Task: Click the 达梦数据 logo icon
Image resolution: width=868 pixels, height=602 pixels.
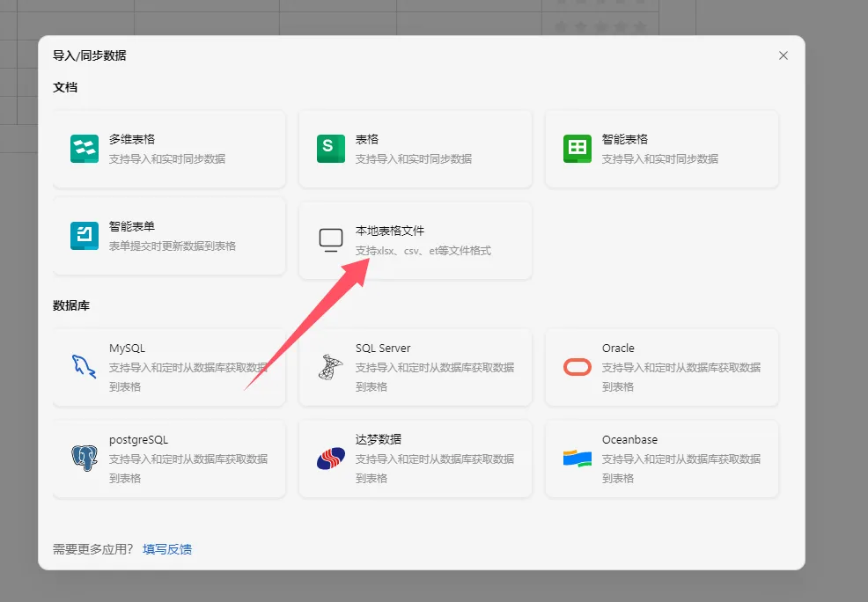Action: pyautogui.click(x=330, y=459)
